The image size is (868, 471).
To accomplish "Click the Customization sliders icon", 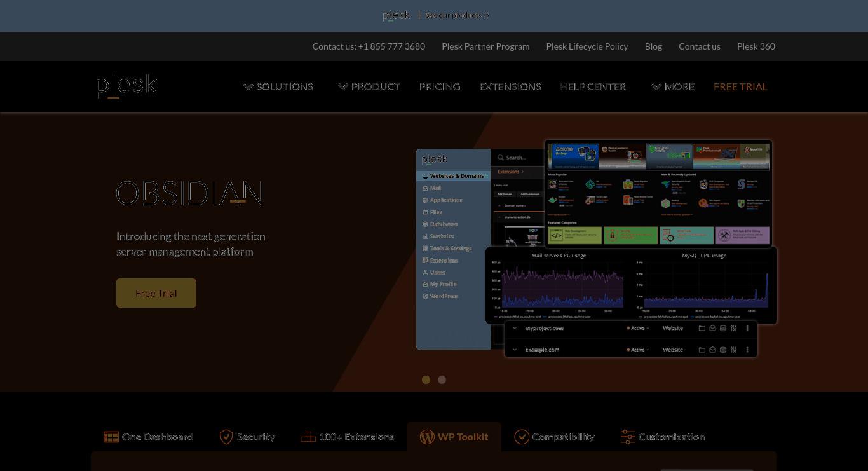I will pos(628,437).
